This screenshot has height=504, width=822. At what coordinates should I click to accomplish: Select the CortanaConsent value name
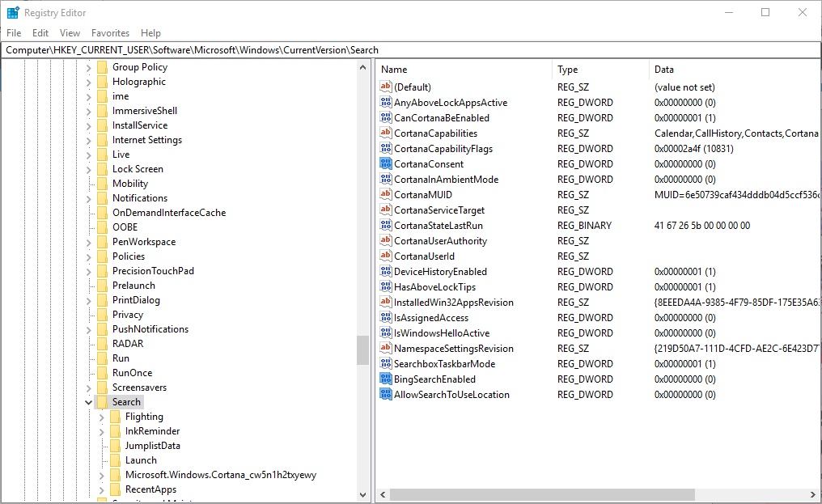click(429, 164)
